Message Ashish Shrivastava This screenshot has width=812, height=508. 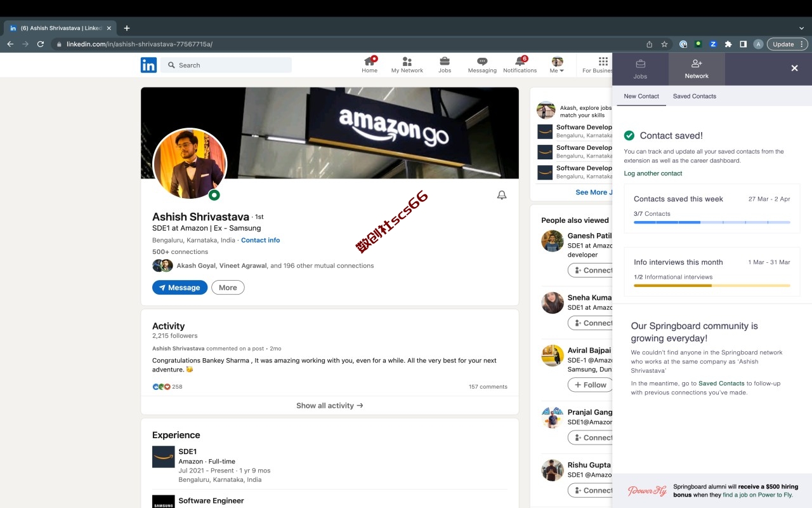[180, 288]
